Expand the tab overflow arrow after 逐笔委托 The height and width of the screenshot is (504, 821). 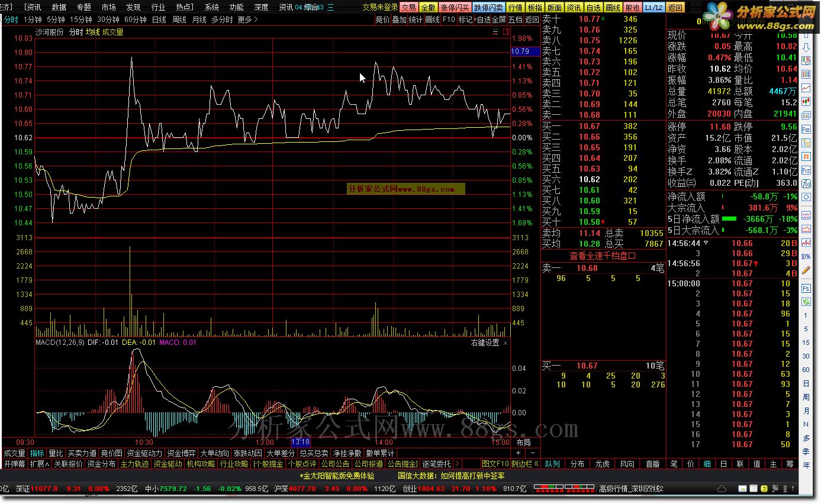coord(456,464)
